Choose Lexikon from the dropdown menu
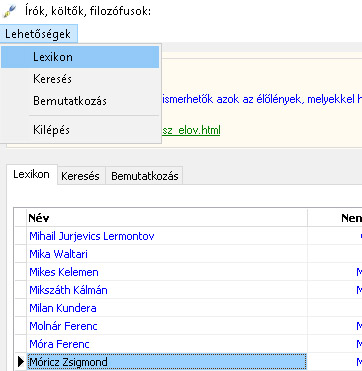362x371 pixels. pyautogui.click(x=80, y=57)
